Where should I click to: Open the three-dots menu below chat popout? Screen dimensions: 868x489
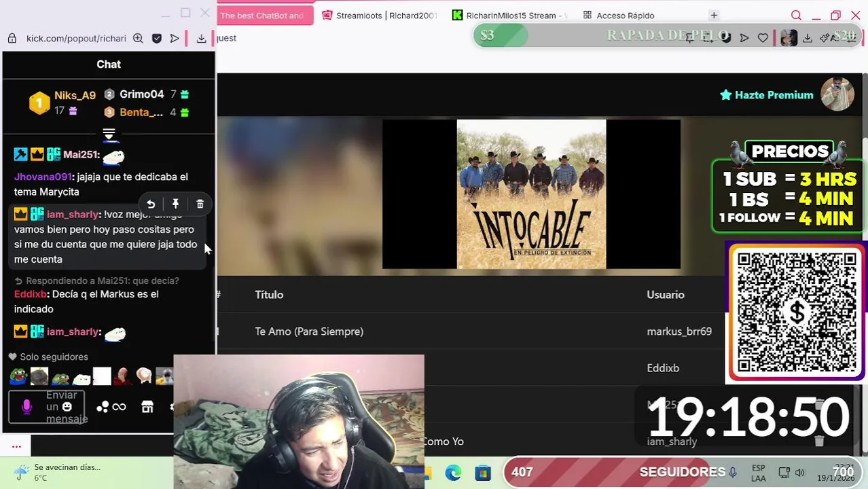pos(16,446)
